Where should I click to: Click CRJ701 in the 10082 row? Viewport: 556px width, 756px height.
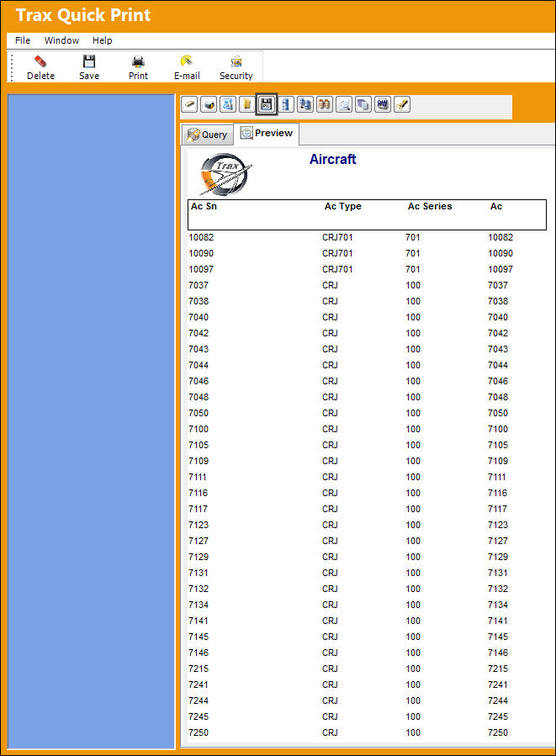337,237
